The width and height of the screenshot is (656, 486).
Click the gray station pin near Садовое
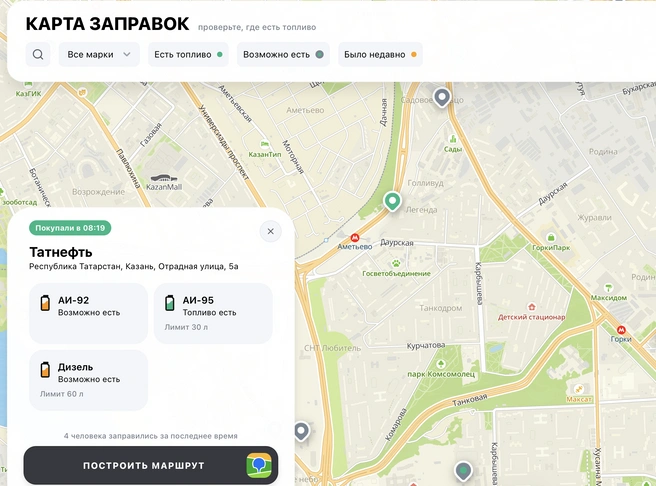[x=442, y=97]
